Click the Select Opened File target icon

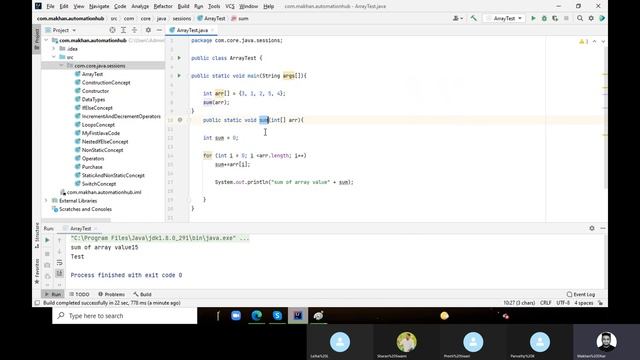coord(112,30)
